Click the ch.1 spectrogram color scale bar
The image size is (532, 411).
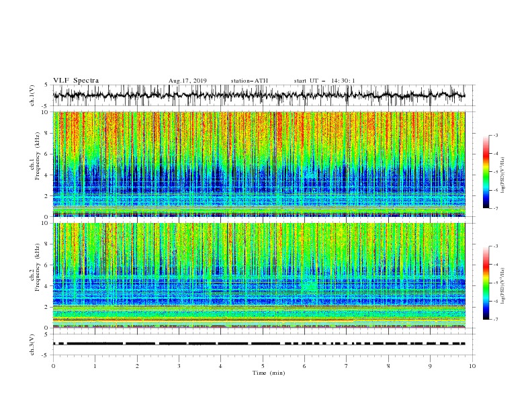click(x=486, y=172)
